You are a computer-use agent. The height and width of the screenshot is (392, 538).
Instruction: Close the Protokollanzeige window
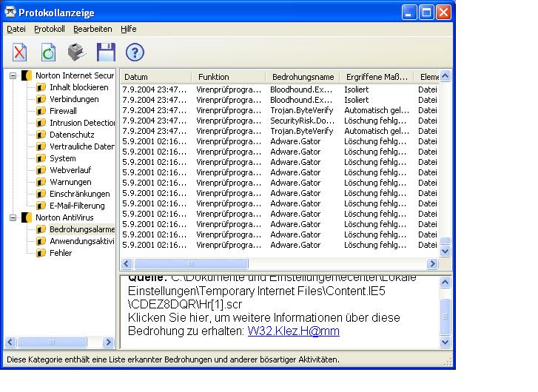443,13
